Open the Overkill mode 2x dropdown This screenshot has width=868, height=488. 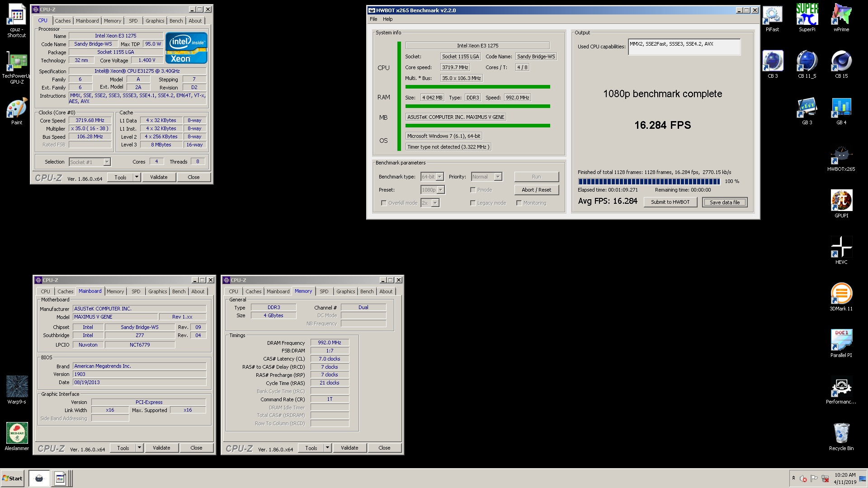pyautogui.click(x=430, y=203)
